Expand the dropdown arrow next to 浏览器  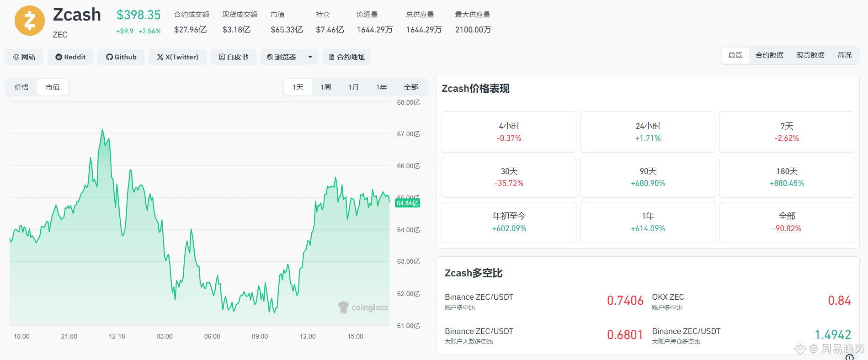click(x=310, y=57)
